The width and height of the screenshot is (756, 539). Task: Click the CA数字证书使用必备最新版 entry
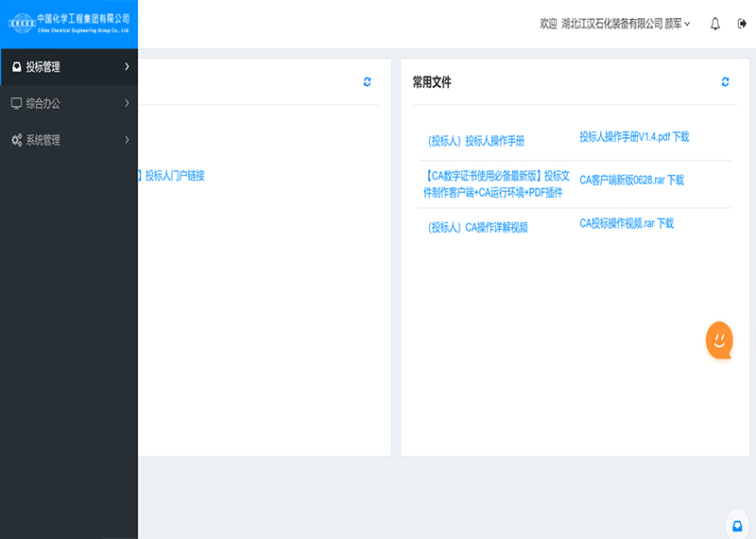point(496,183)
